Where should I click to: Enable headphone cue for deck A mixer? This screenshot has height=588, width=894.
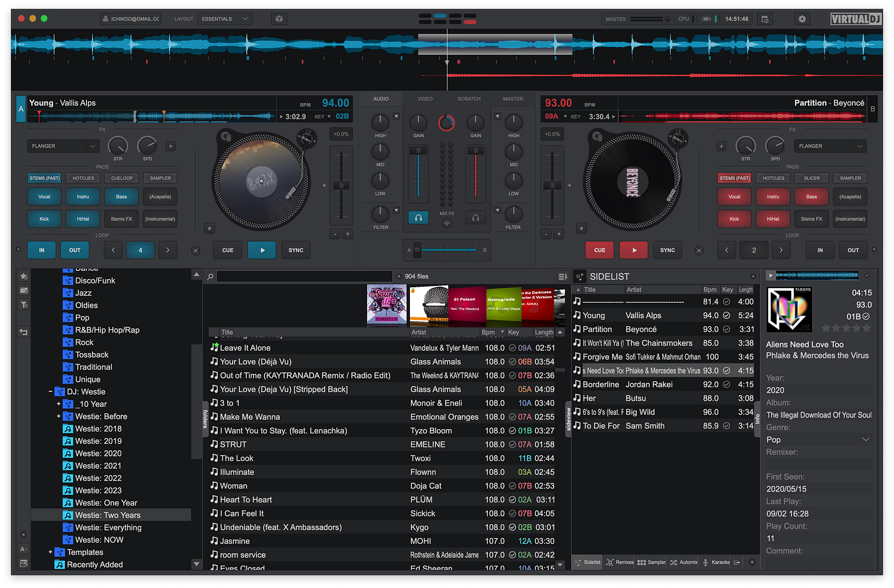[418, 217]
